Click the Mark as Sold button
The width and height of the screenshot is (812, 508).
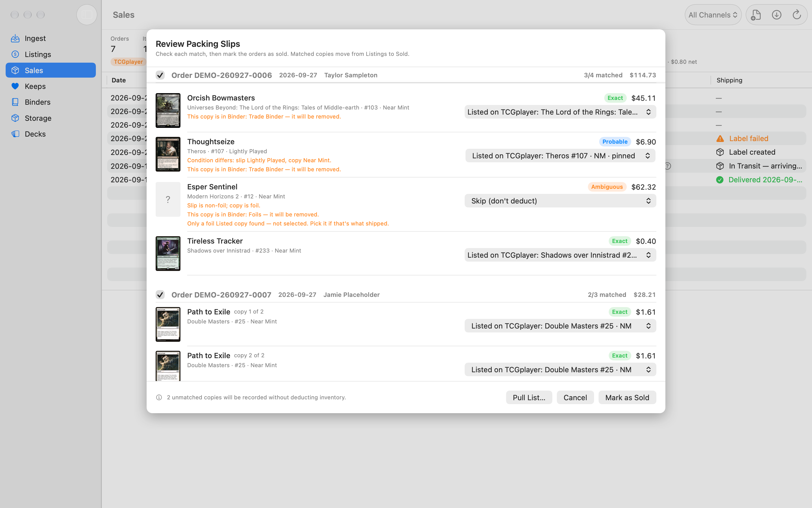pyautogui.click(x=627, y=397)
